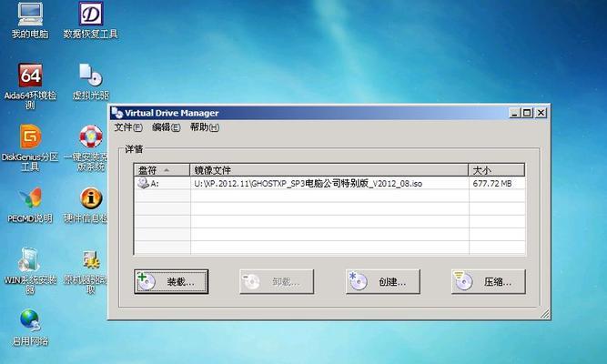Viewport: 607px width, 364px height.
Task: Launch Aida64环境检测 desktop icon
Action: [x=30, y=86]
